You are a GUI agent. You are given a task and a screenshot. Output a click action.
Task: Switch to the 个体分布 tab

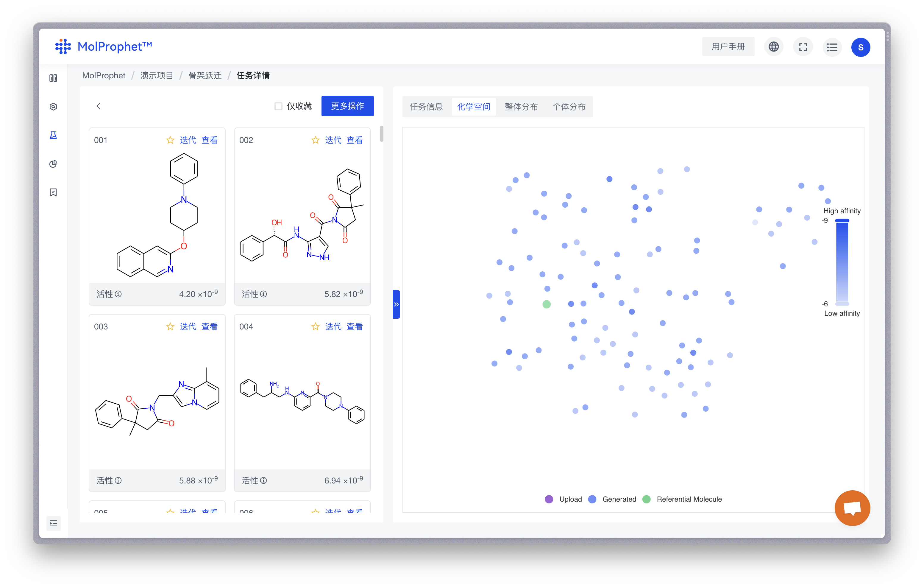569,107
